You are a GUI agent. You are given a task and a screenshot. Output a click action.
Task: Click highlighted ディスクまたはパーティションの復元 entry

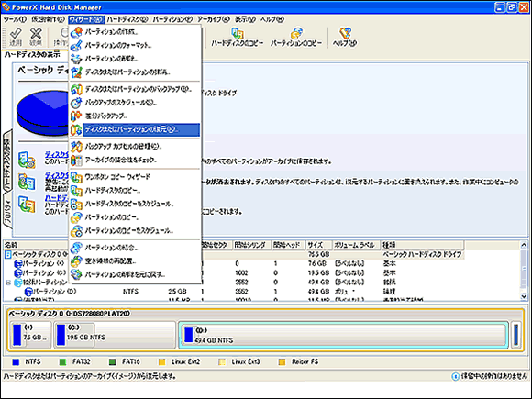tap(135, 129)
